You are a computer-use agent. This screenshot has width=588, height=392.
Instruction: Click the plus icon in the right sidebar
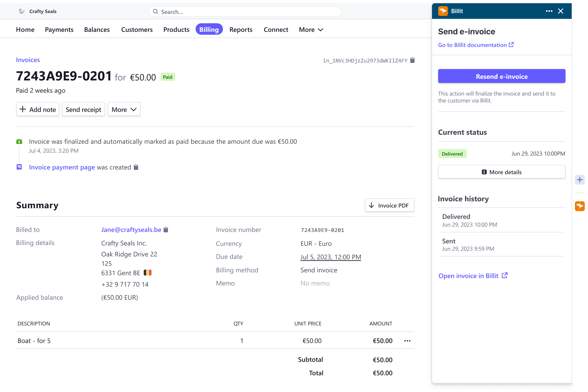pyautogui.click(x=580, y=179)
